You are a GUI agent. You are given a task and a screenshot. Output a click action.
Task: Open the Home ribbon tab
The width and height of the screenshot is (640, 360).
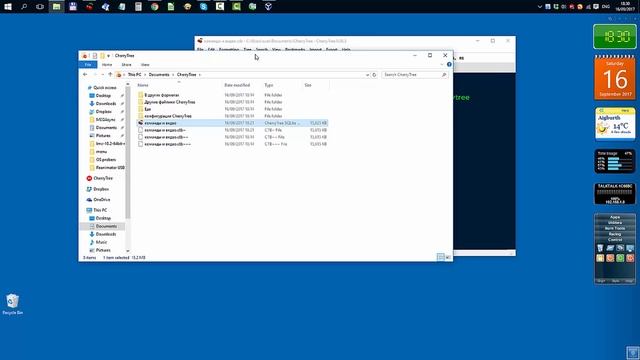[x=107, y=64]
